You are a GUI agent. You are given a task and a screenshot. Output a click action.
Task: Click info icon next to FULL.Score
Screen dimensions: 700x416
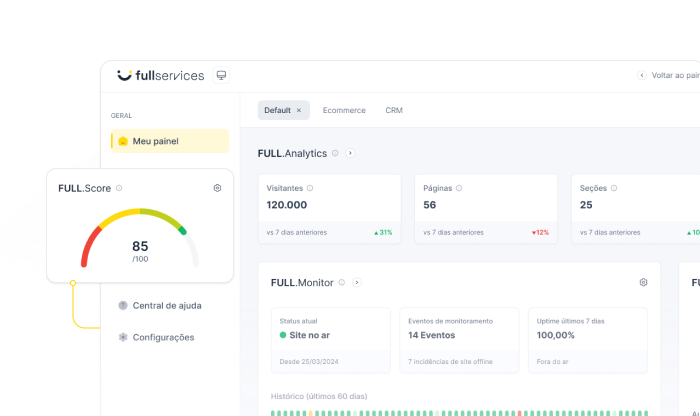(x=119, y=188)
